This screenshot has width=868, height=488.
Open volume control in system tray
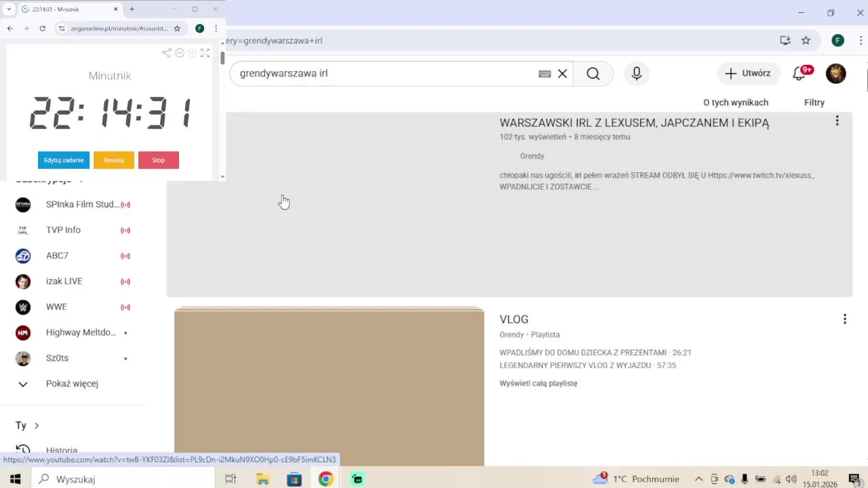tap(791, 479)
